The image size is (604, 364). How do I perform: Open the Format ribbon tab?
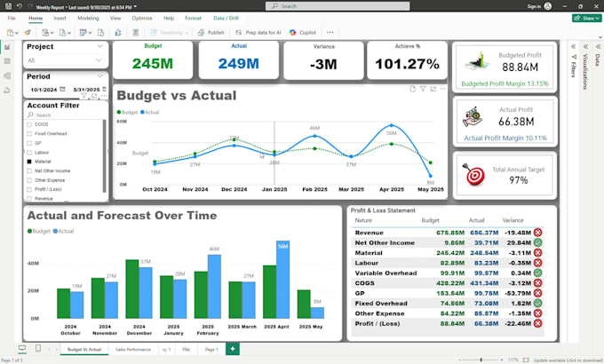(193, 18)
